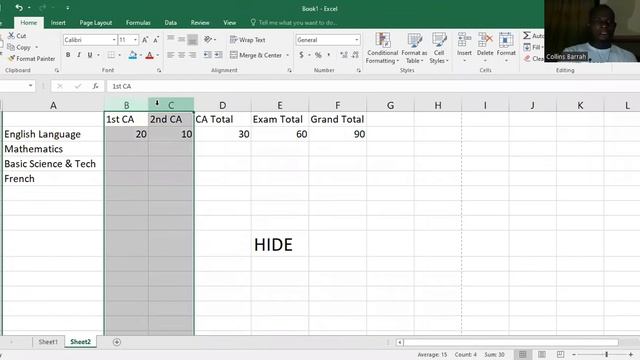
Task: Open Format as Table gallery
Action: tap(414, 48)
